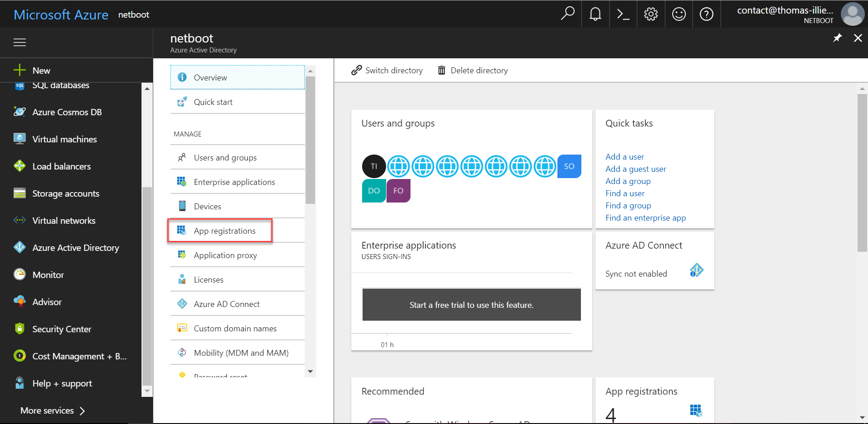This screenshot has height=424, width=868.
Task: Pin the netboot blade
Action: tap(837, 38)
